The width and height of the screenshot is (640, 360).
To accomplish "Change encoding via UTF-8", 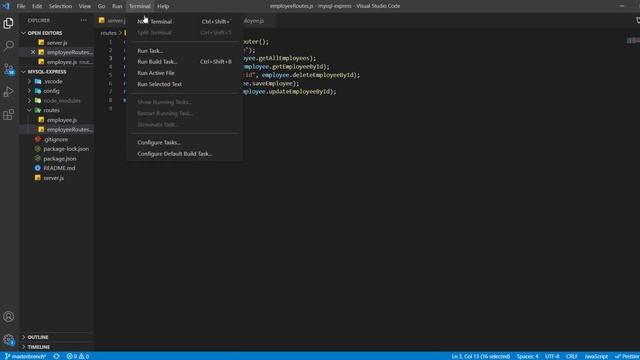I will click(x=552, y=356).
